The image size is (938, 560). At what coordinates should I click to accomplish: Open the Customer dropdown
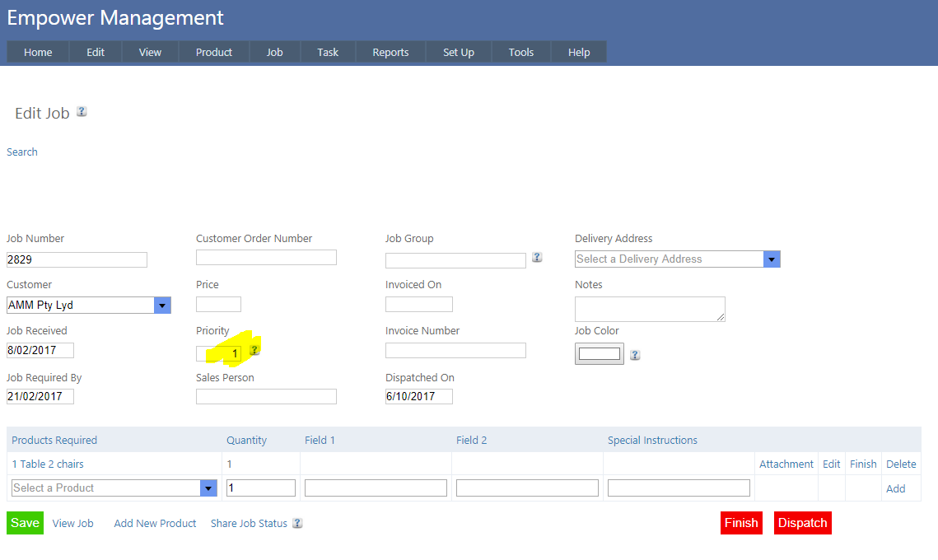[162, 306]
